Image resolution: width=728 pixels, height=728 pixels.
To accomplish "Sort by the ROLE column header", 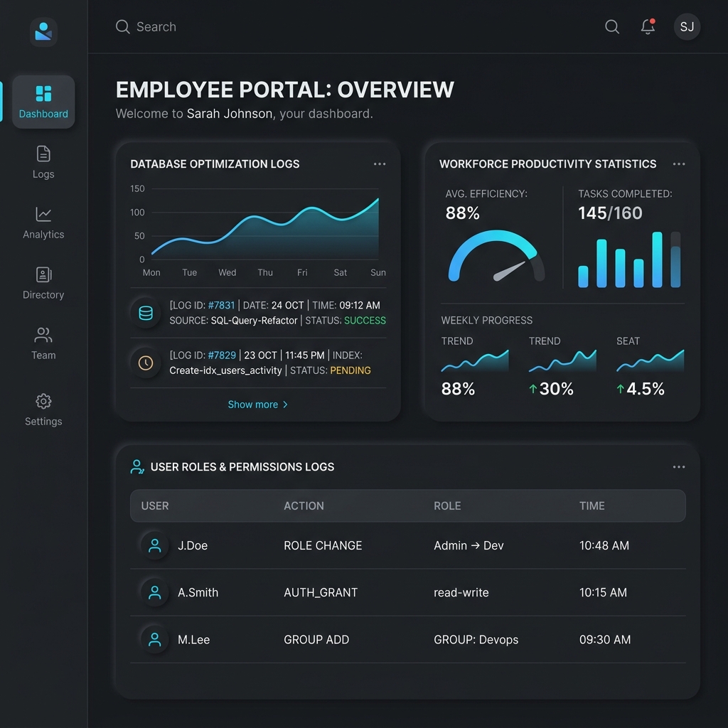I will coord(447,505).
